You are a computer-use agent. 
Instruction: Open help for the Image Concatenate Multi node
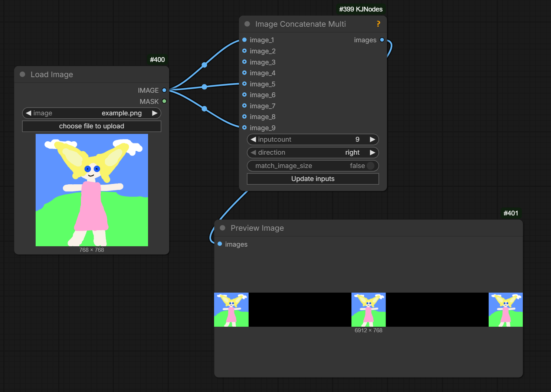[378, 24]
